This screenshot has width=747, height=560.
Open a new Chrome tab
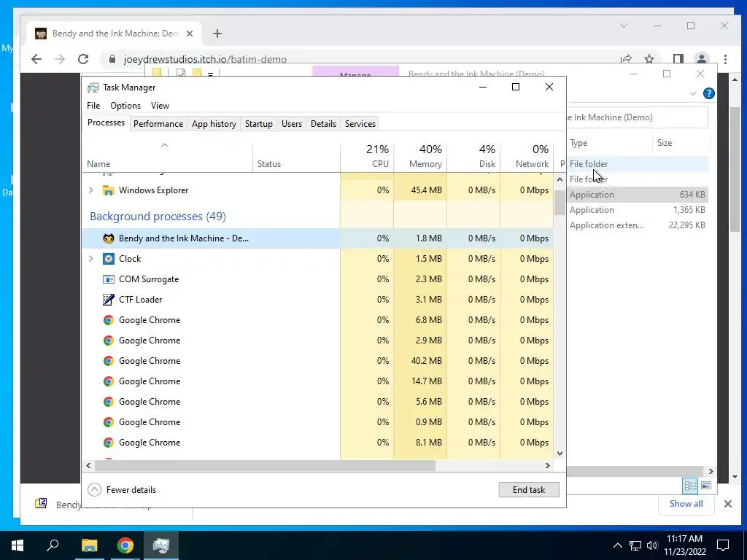217,34
